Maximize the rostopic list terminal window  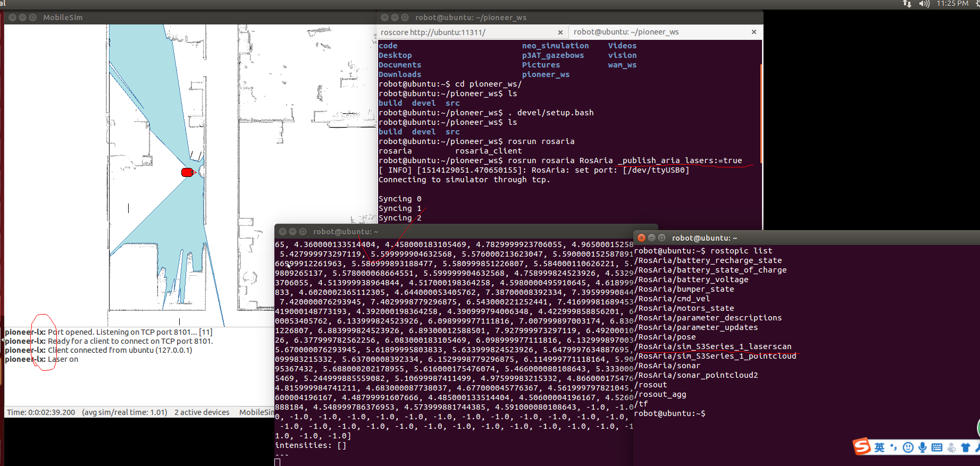(x=661, y=238)
